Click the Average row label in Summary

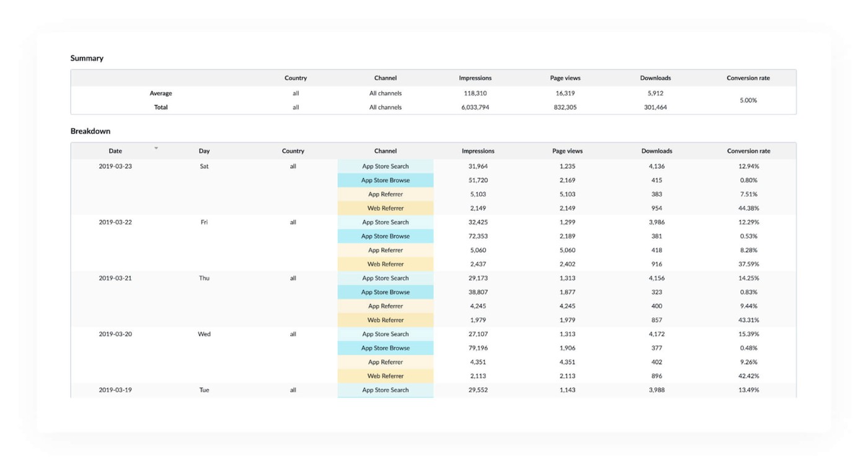click(x=161, y=94)
